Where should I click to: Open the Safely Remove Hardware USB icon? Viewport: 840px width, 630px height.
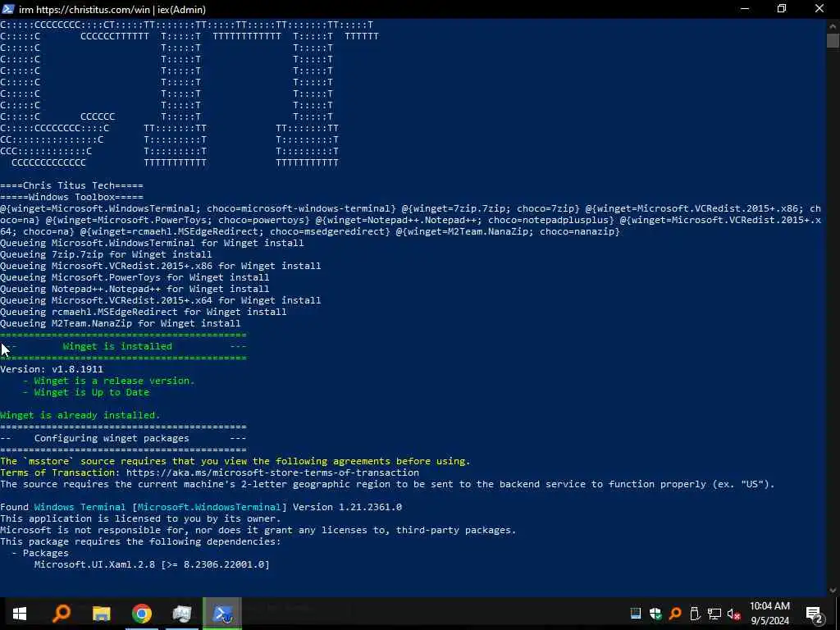[x=695, y=614]
